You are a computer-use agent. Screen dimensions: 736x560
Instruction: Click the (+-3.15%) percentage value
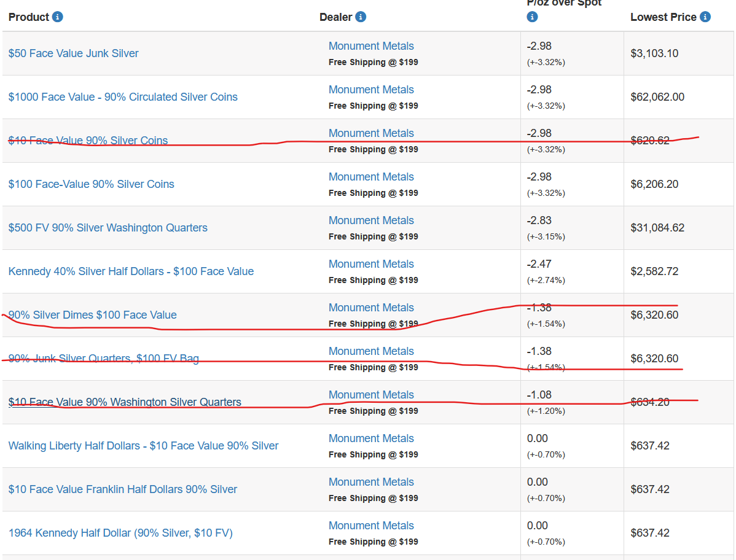[546, 237]
